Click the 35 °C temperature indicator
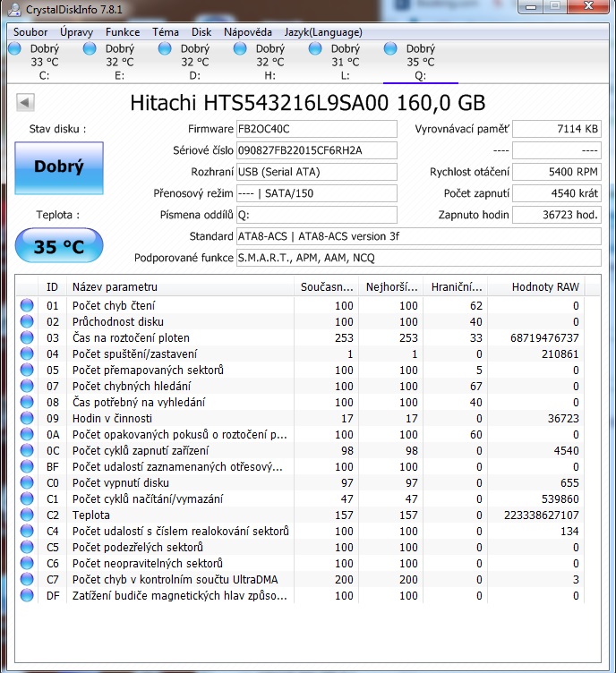The width and height of the screenshot is (616, 673). 59,246
